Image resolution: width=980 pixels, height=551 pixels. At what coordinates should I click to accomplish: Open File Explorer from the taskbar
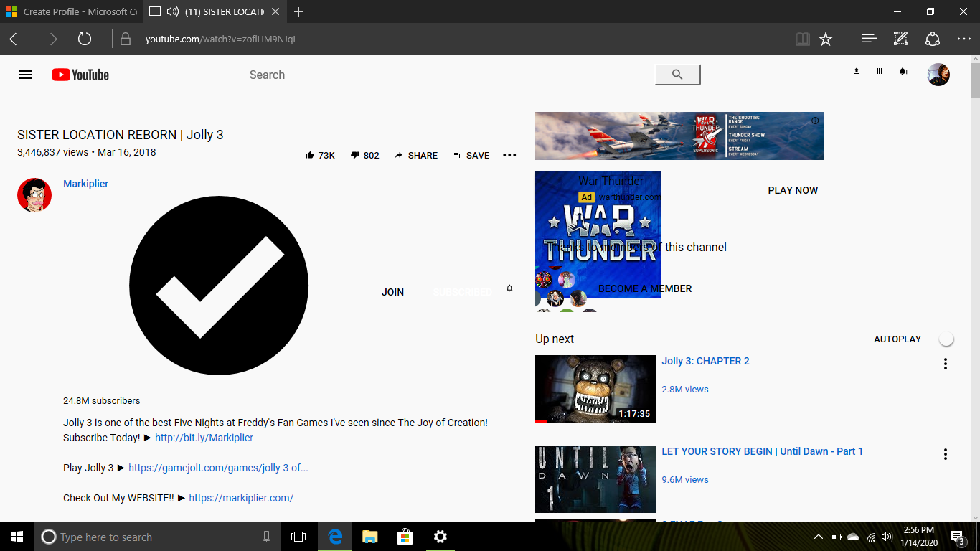(x=369, y=537)
